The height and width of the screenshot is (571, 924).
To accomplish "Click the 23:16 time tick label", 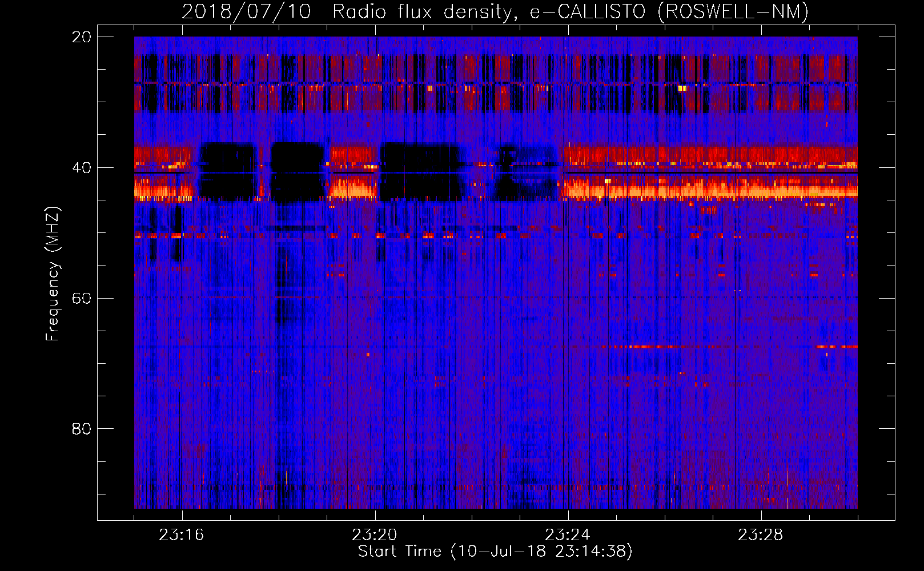I will tap(182, 535).
